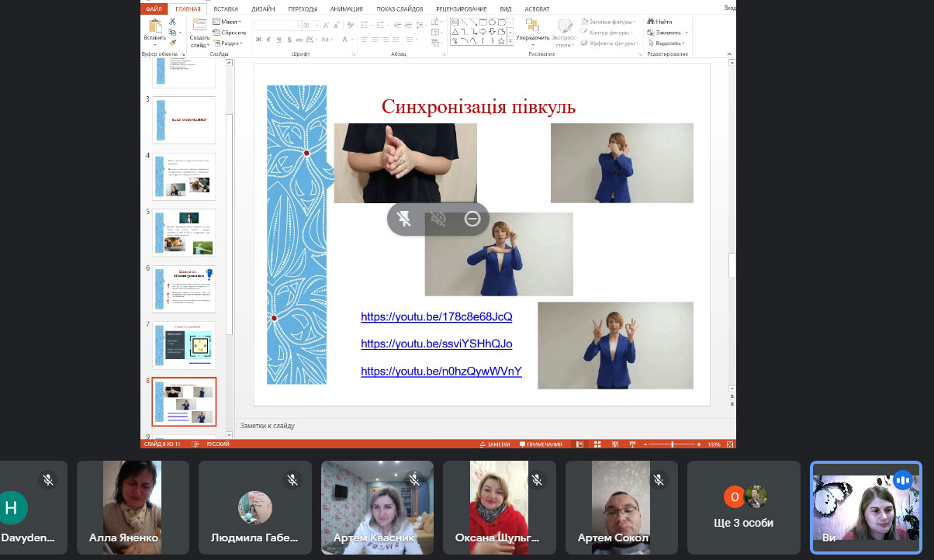Screen dimensions: 934x560
Task: Click the Вставить (Paste) clipboard icon
Action: (x=154, y=26)
